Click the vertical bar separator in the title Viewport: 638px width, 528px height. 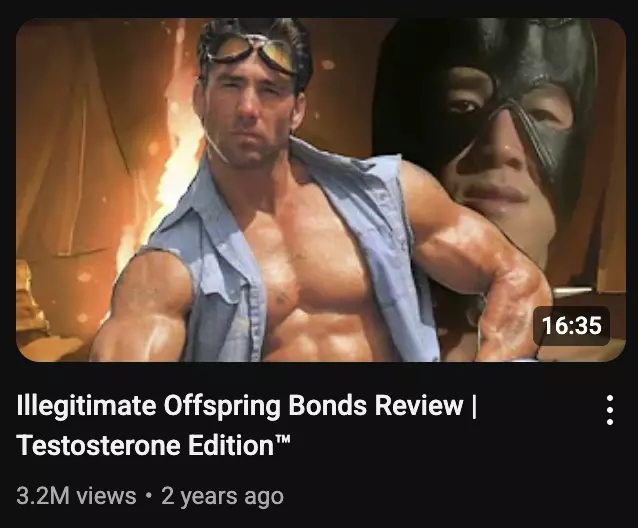[x=474, y=406]
